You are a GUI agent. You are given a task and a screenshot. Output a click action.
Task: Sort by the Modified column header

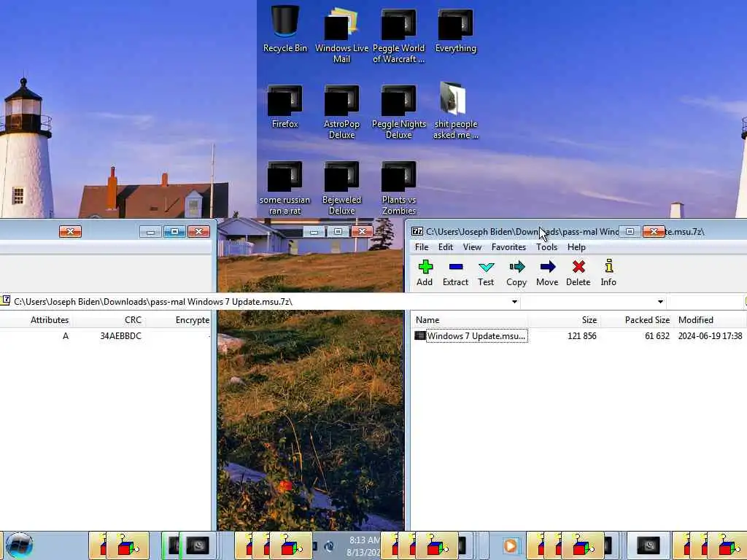[x=710, y=320]
